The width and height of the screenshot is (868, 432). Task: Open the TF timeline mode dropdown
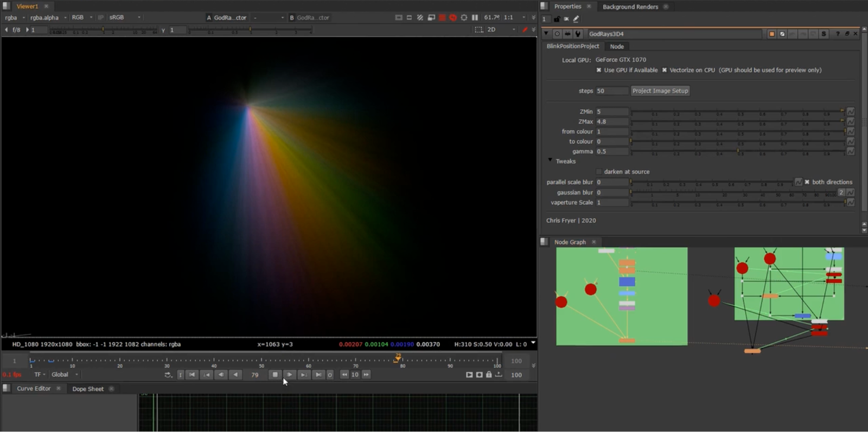pyautogui.click(x=40, y=375)
